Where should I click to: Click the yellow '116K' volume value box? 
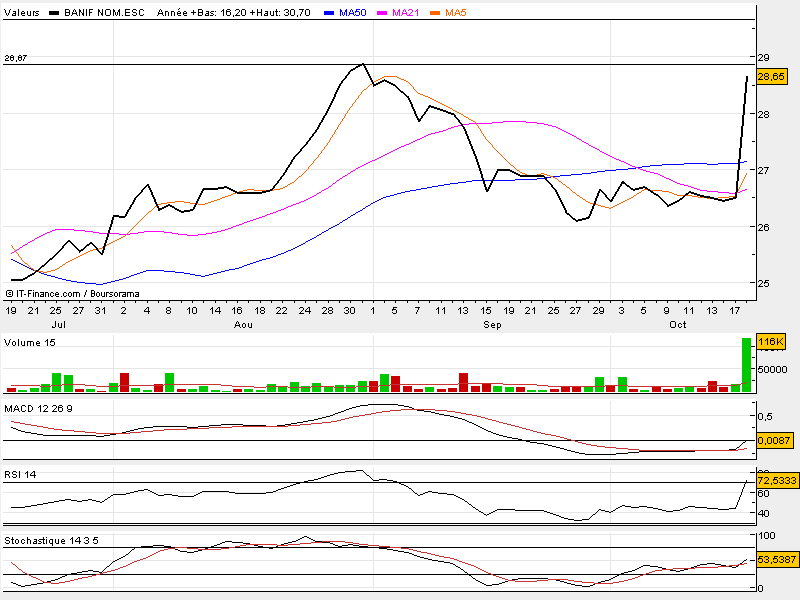pyautogui.click(x=771, y=342)
